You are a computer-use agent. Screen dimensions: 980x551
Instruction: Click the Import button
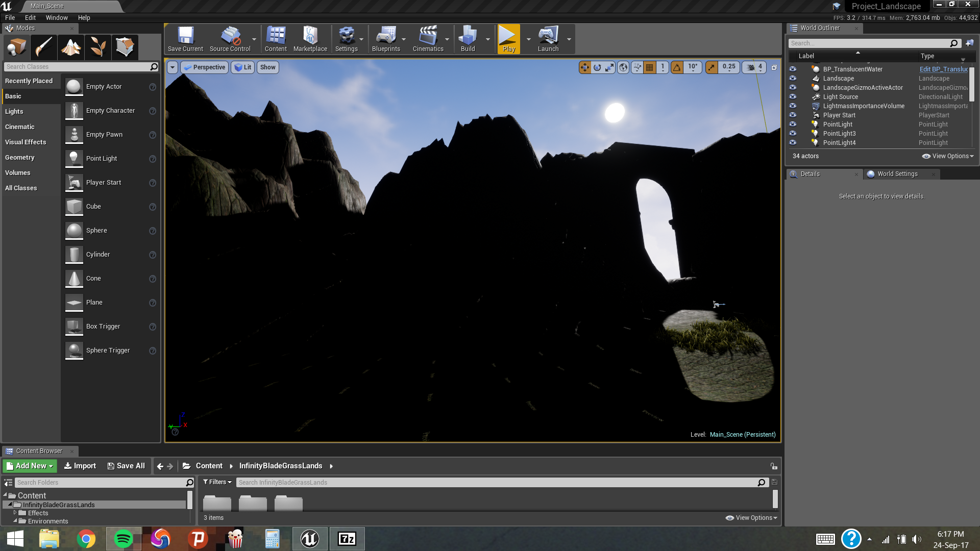pos(80,466)
